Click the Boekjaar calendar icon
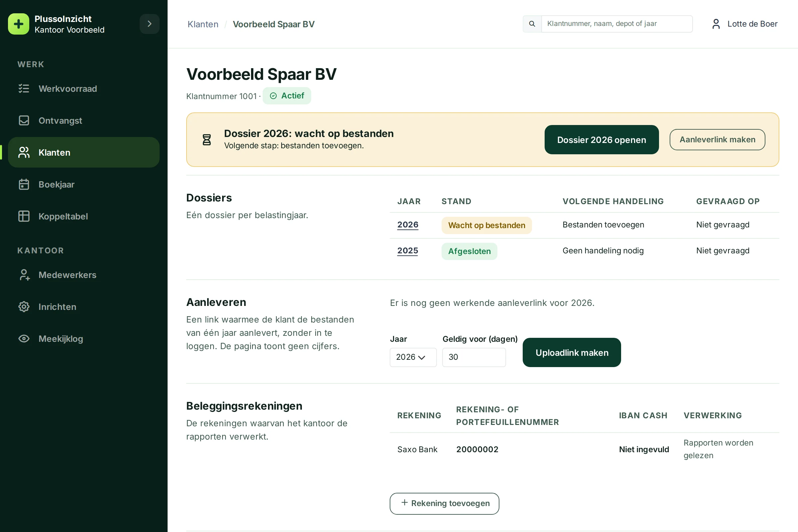798x532 pixels. (x=24, y=184)
